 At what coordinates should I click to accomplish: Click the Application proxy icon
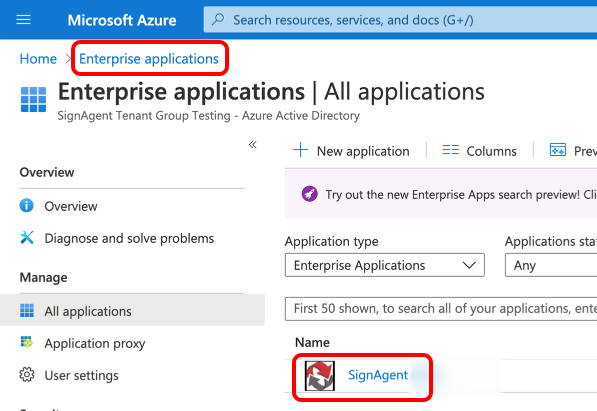[x=27, y=342]
